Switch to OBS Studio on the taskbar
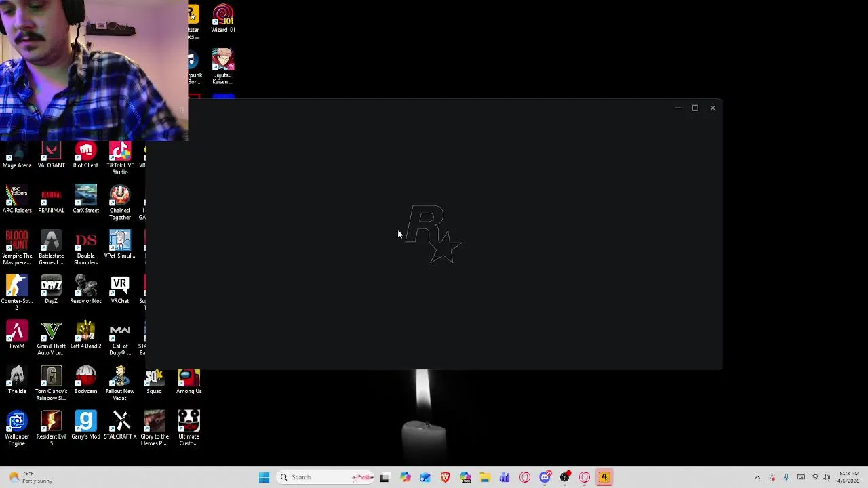The image size is (868, 488). pyautogui.click(x=564, y=477)
